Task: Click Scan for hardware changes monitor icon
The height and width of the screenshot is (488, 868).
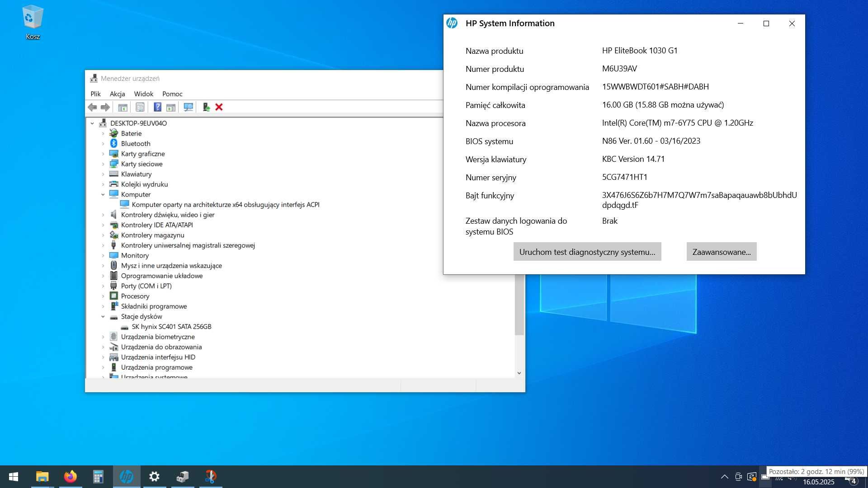Action: 189,107
